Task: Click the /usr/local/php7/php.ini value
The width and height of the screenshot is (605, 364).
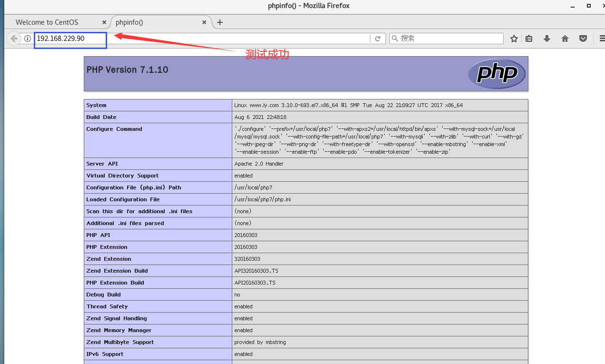Action: tap(262, 199)
